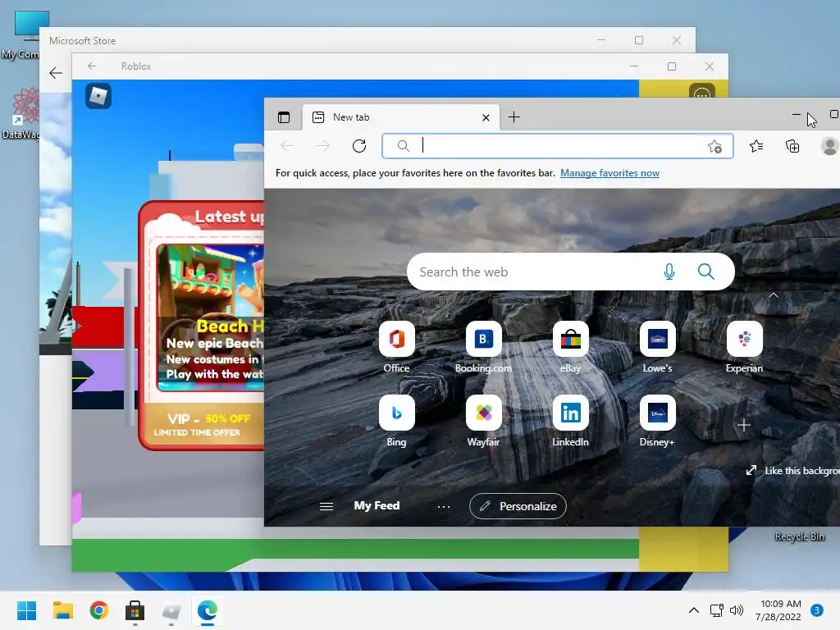Select the Recycle Bin desktop icon
The height and width of the screenshot is (630, 840).
pos(799,536)
